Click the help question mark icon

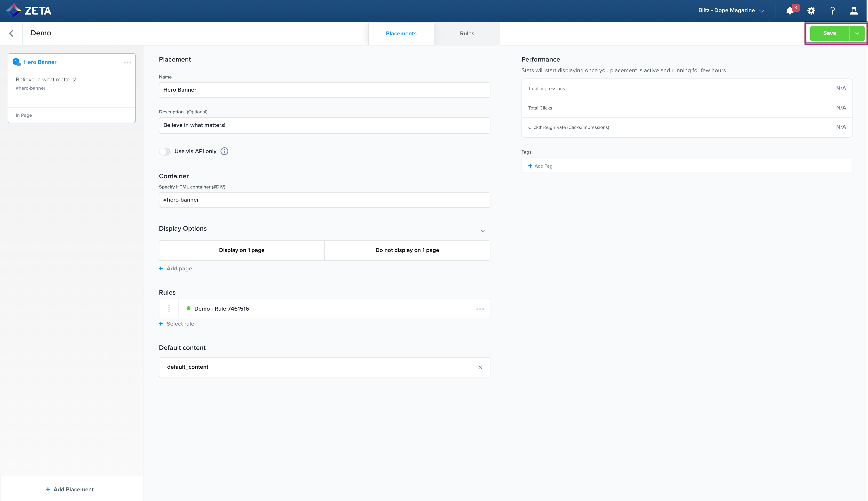tap(833, 11)
